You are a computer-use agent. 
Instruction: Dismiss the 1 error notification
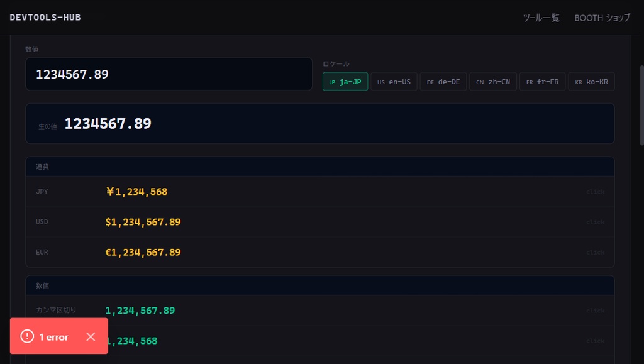(x=91, y=337)
